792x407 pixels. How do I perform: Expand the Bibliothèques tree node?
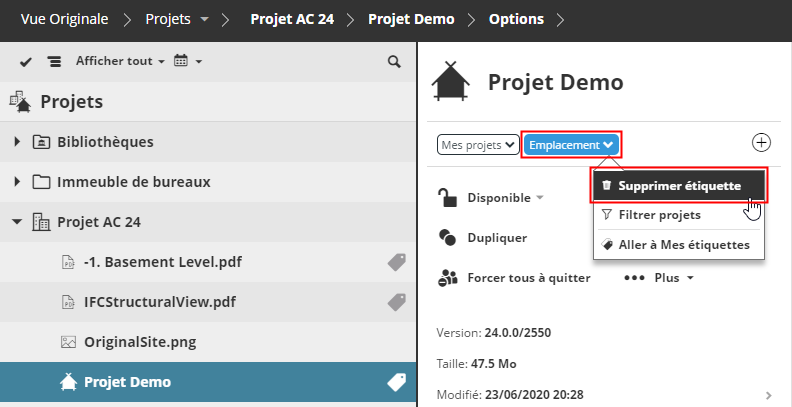(x=17, y=142)
